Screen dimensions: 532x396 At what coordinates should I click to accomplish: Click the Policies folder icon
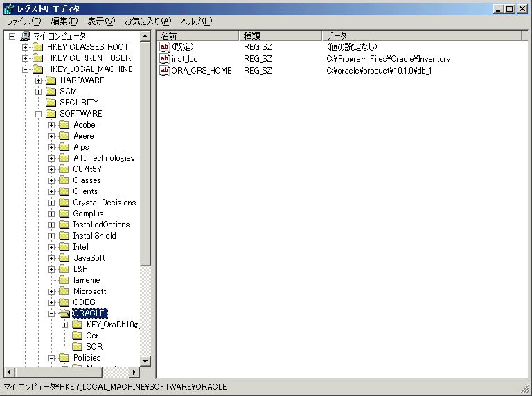pos(64,358)
